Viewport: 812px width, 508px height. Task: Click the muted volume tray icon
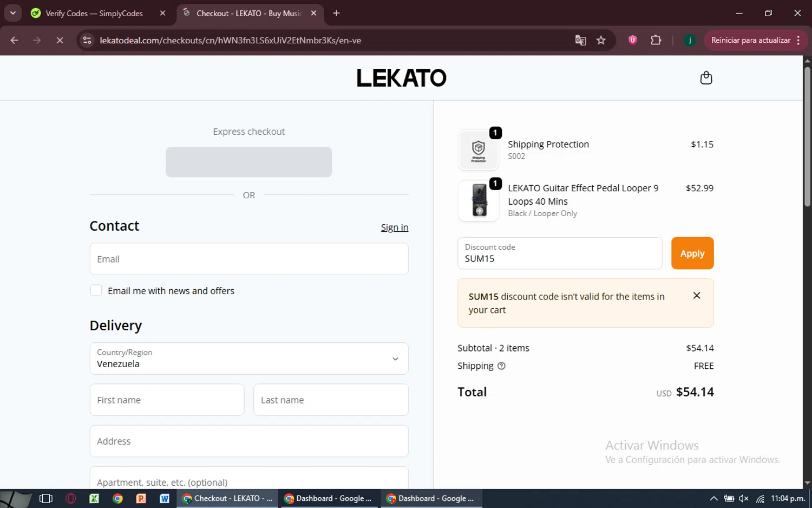pos(744,498)
